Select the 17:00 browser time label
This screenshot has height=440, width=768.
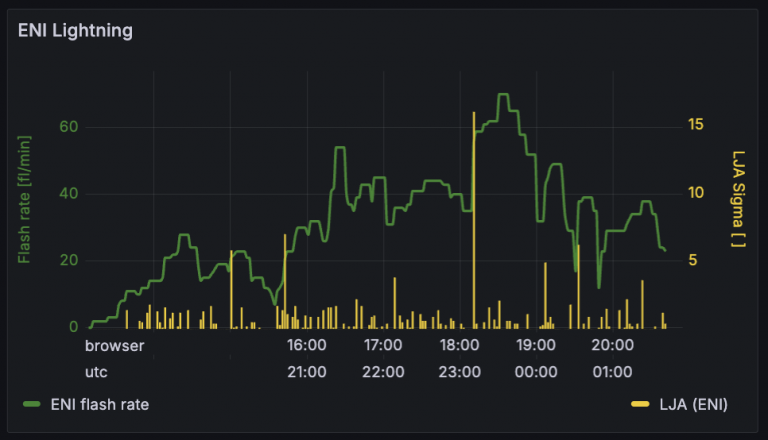point(383,345)
